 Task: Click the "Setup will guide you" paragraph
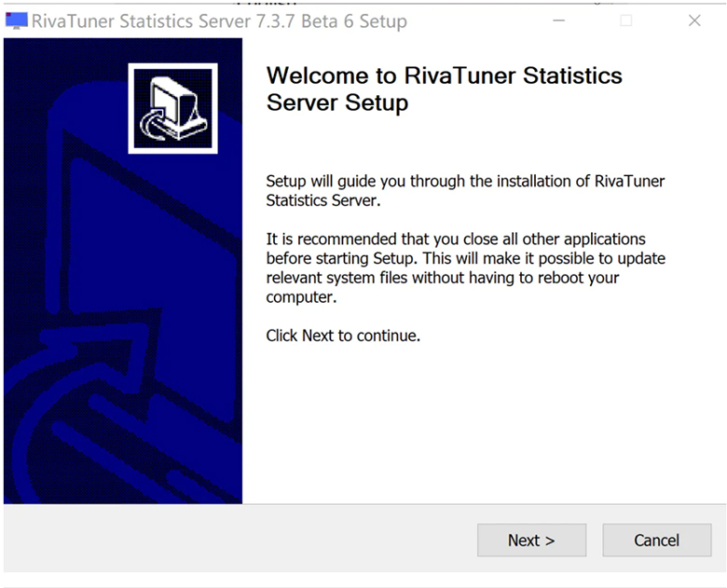(465, 190)
